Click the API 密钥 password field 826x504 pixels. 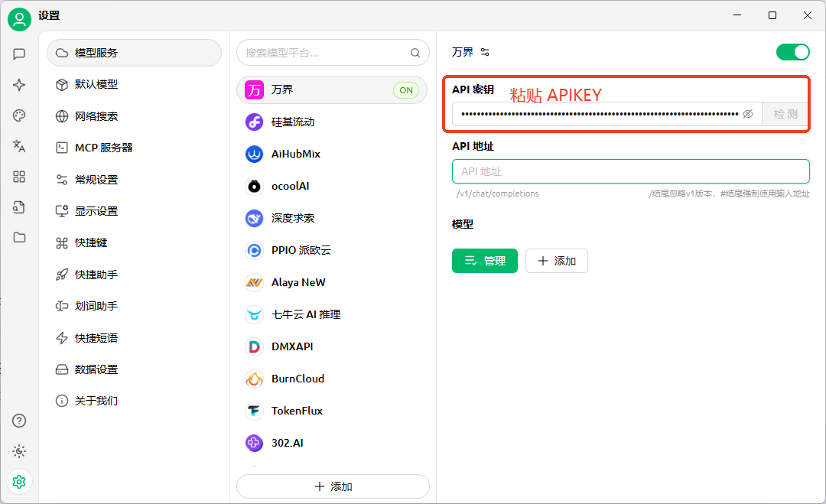pyautogui.click(x=606, y=114)
